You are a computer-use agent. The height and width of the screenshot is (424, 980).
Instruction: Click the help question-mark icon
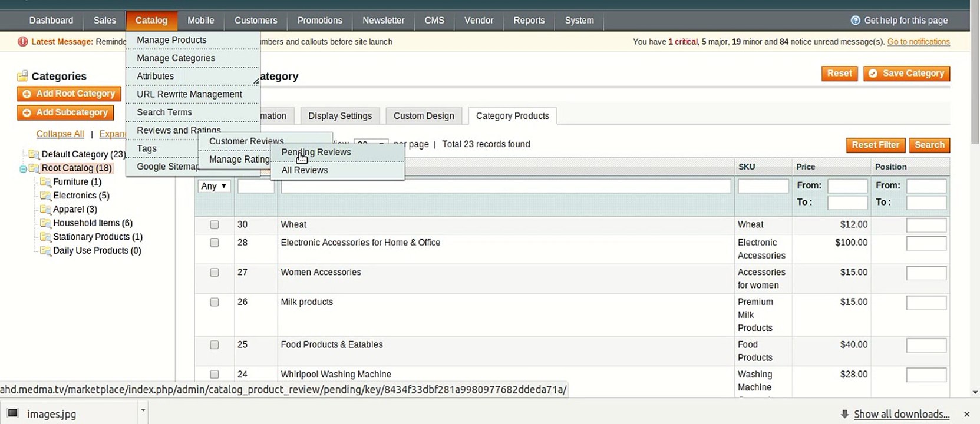click(x=856, y=21)
